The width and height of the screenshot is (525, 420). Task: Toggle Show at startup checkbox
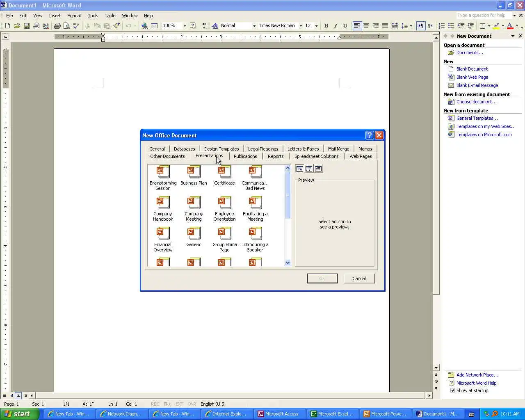click(453, 390)
